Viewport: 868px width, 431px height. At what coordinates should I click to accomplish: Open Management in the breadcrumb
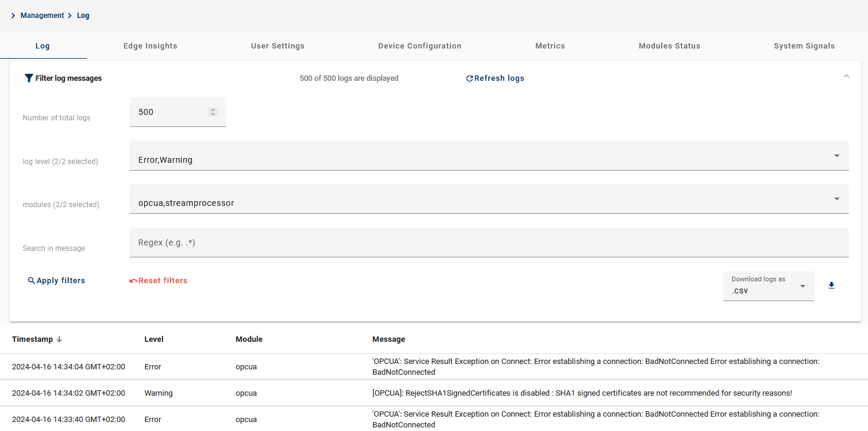point(42,16)
